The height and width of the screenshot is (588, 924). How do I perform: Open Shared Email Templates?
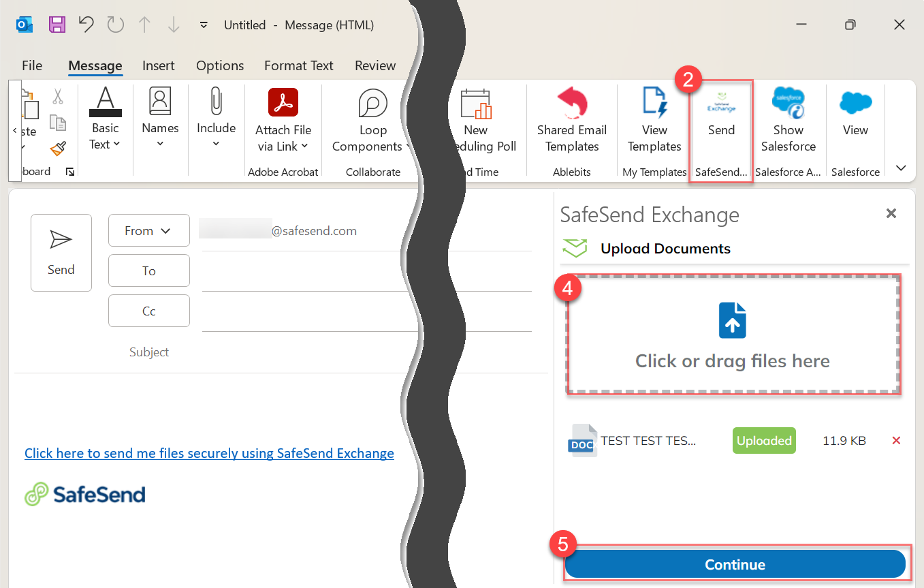(x=572, y=123)
